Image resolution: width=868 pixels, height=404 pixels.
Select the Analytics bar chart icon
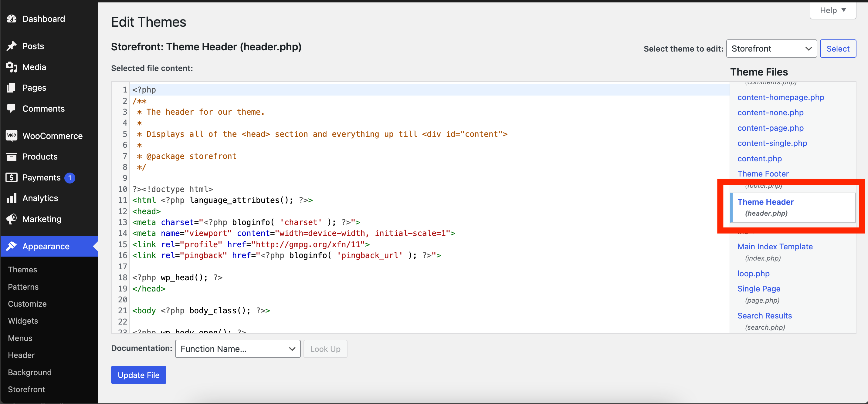(x=12, y=198)
